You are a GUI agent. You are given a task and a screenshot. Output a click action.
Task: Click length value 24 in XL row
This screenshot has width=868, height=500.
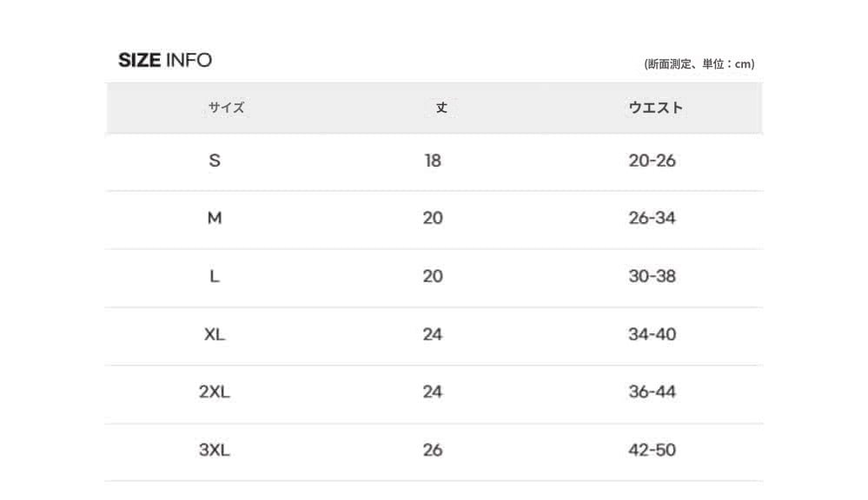(x=433, y=334)
